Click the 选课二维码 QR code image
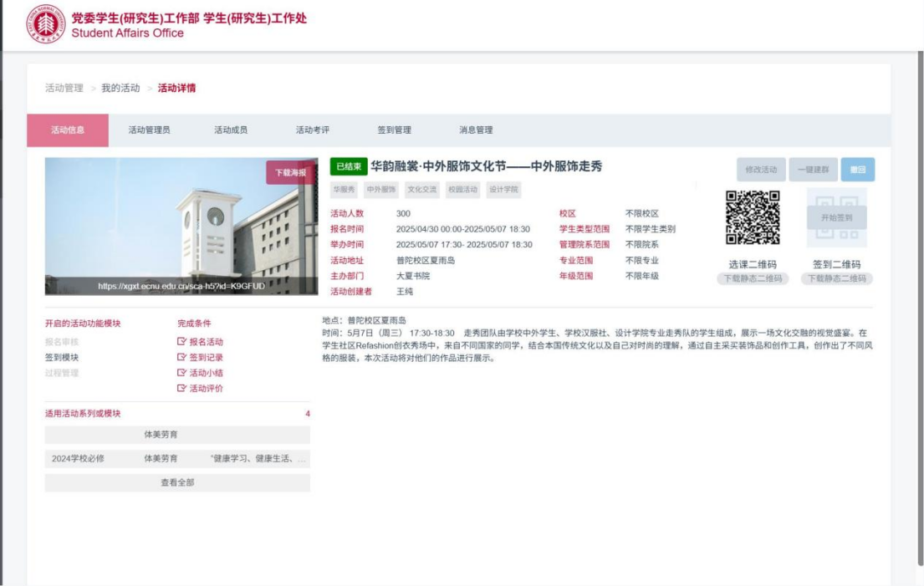The image size is (924, 586). tap(753, 218)
